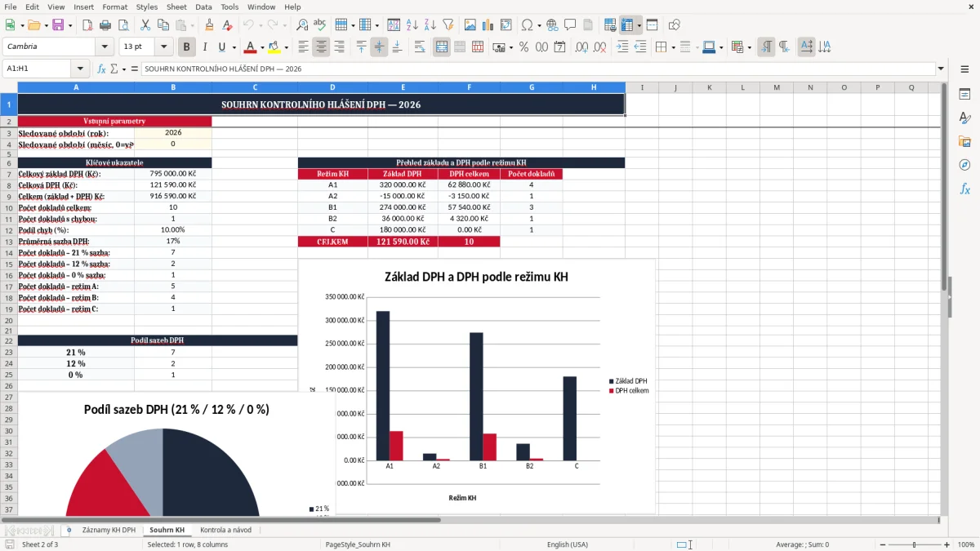Click English (USA) language in status bar
980x551 pixels.
pyautogui.click(x=567, y=544)
